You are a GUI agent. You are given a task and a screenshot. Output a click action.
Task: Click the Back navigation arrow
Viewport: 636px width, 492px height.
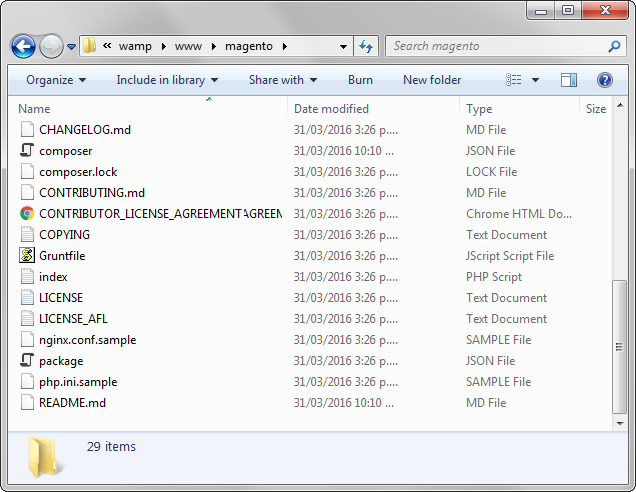point(23,47)
